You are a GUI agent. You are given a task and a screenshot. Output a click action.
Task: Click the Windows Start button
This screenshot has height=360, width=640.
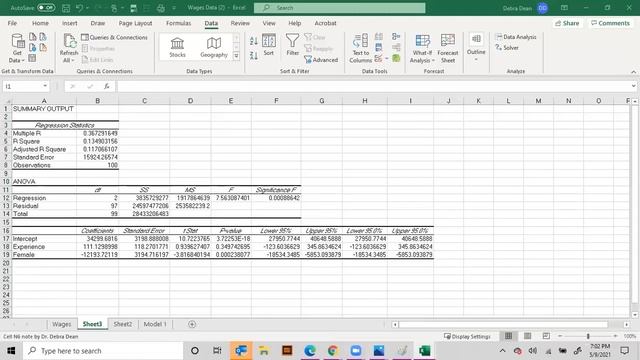(x=11, y=351)
